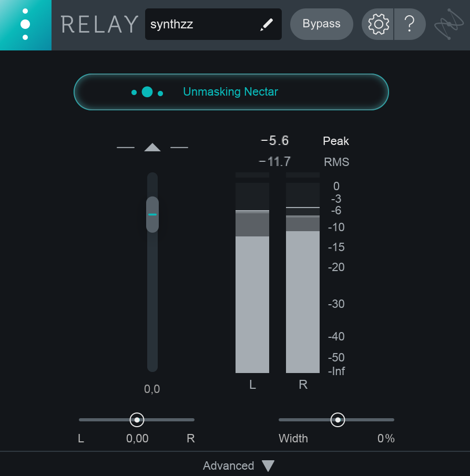Click the Unmasking Nectar status pill

point(231,91)
